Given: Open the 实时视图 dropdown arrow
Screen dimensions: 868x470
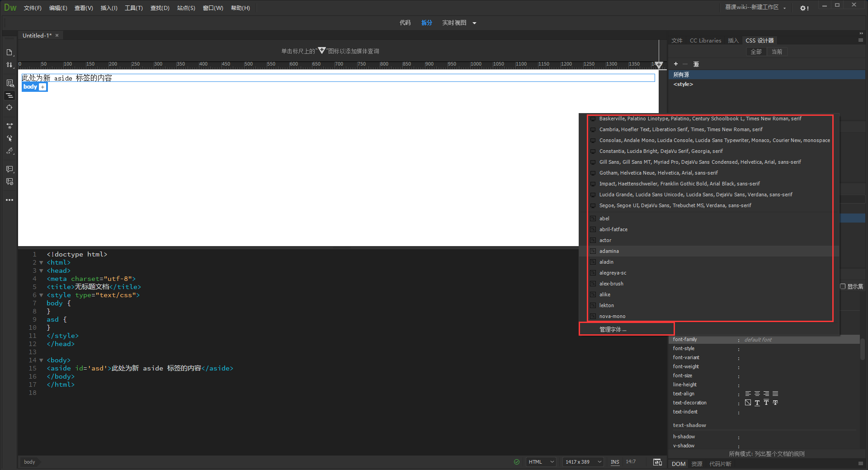Looking at the screenshot, I should point(474,23).
